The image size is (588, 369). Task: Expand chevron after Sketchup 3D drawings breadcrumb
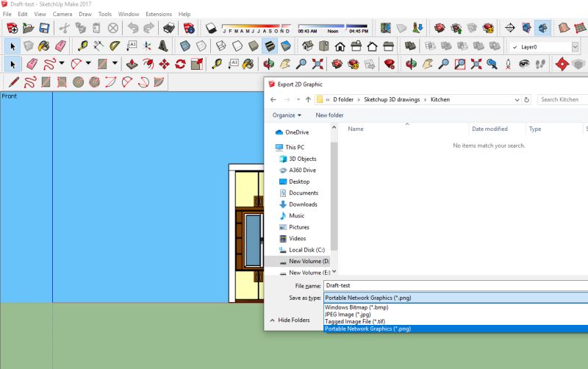click(x=426, y=100)
